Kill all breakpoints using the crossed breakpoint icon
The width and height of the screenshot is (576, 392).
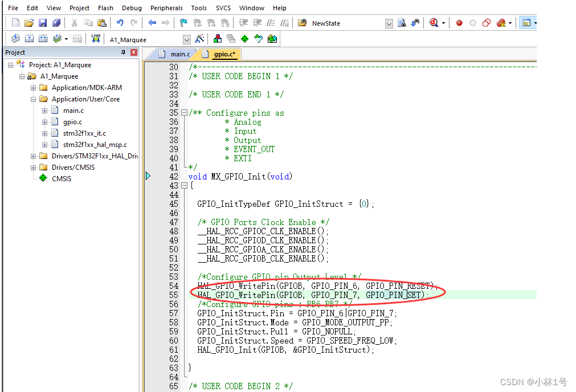500,23
